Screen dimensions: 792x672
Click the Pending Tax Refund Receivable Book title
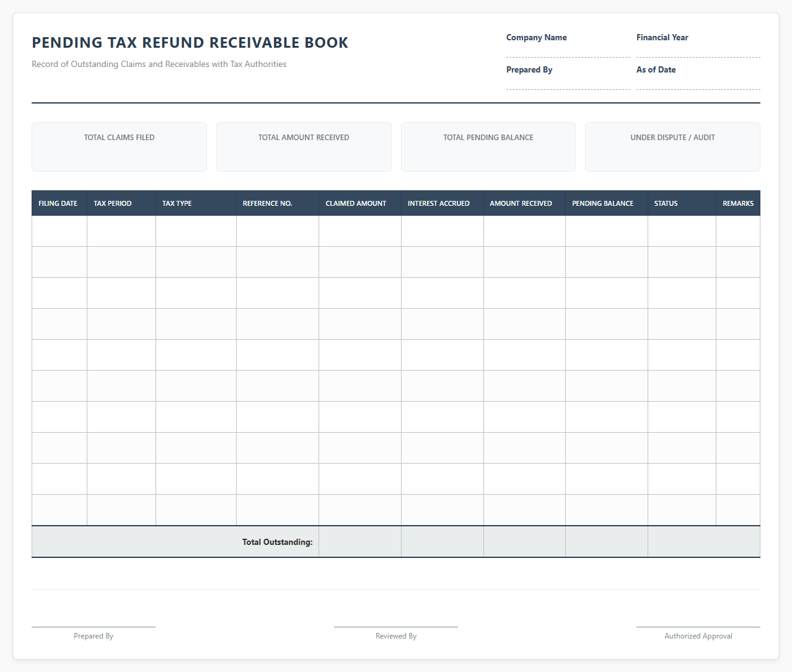point(190,43)
